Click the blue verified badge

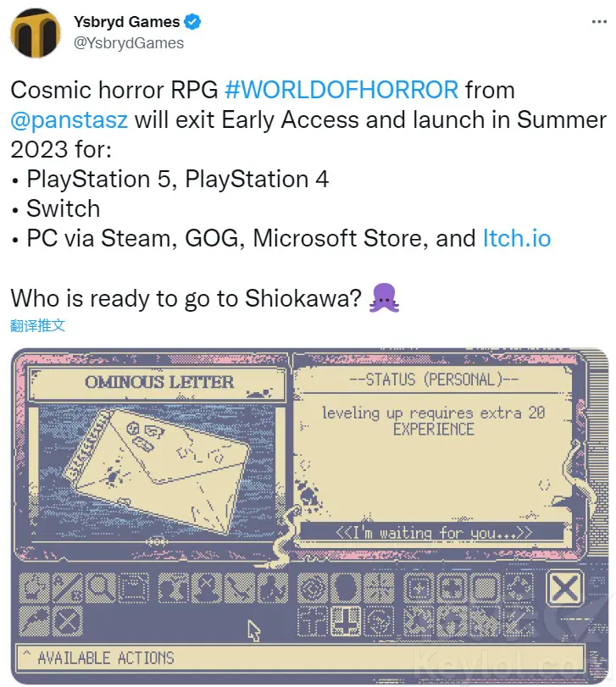[x=192, y=21]
